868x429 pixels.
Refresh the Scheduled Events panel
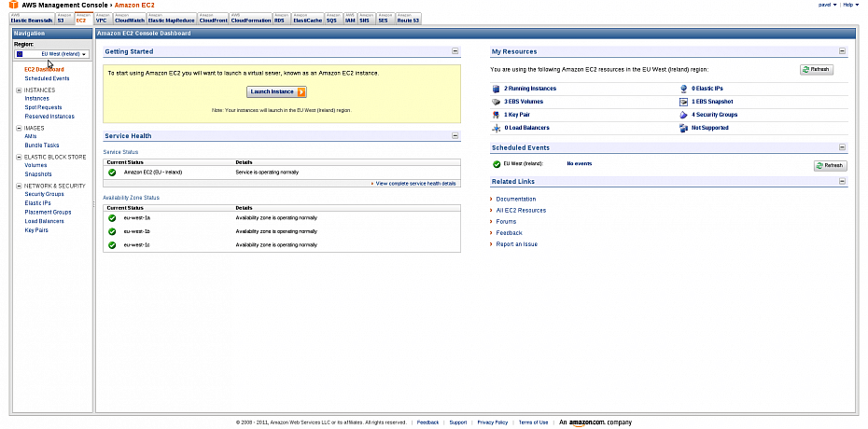[830, 165]
